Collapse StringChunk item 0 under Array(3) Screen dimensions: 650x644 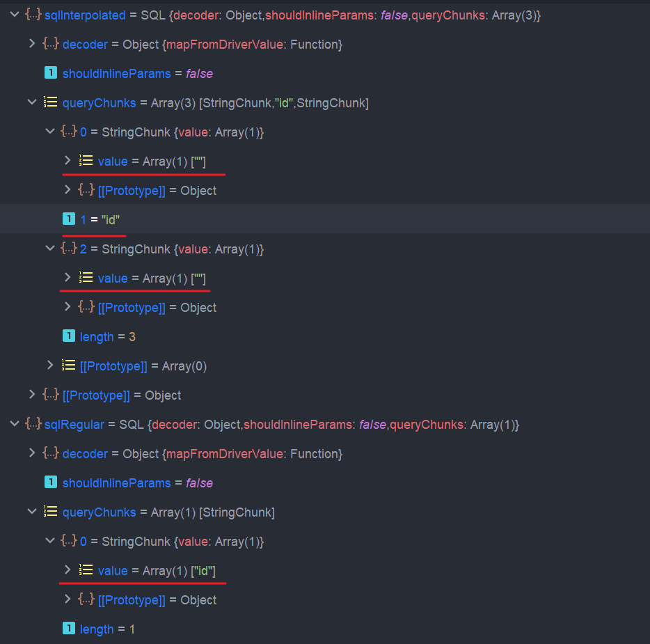click(50, 132)
